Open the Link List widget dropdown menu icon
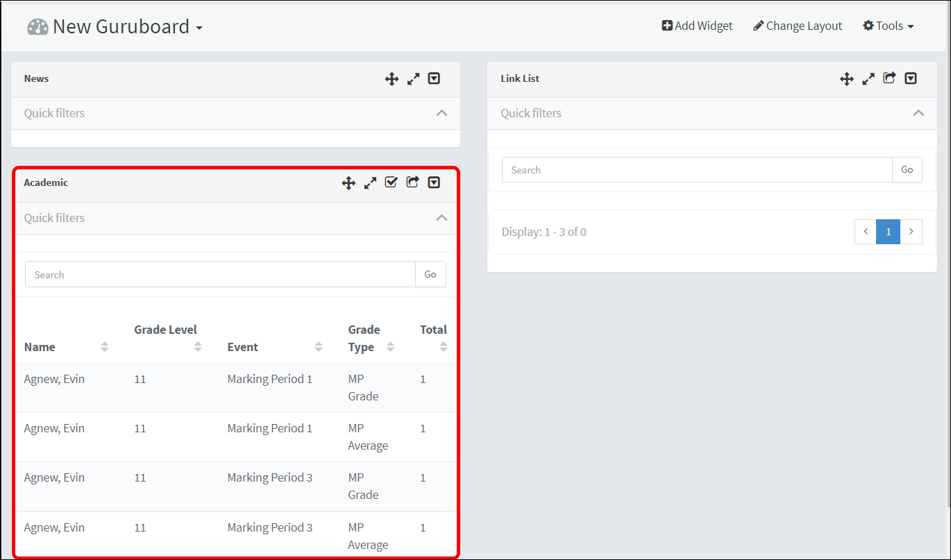This screenshot has height=560, width=951. coord(911,79)
